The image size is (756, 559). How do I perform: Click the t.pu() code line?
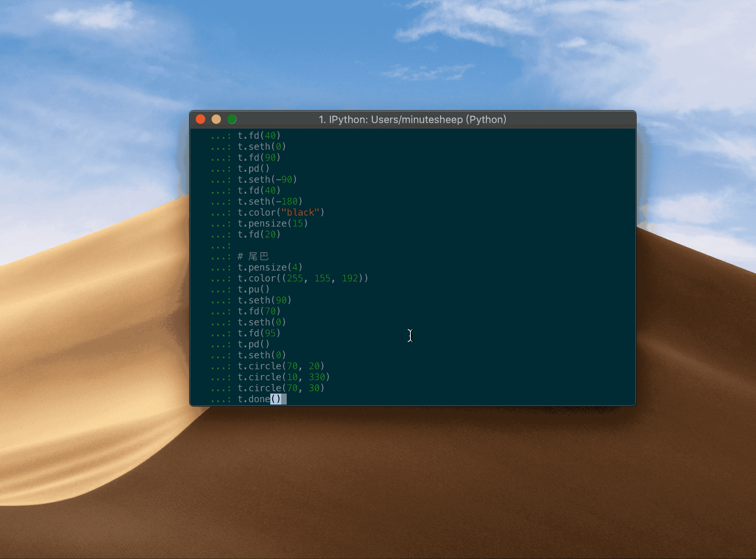click(x=253, y=289)
